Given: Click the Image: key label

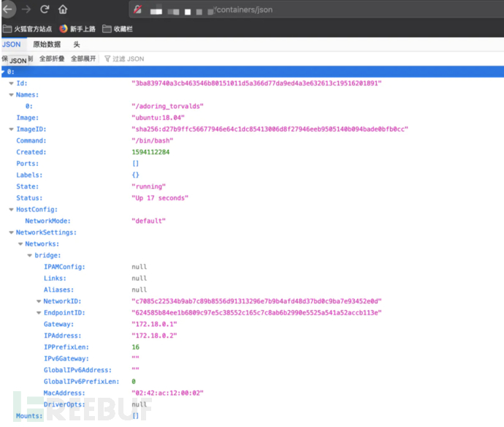Looking at the screenshot, I should [x=27, y=118].
